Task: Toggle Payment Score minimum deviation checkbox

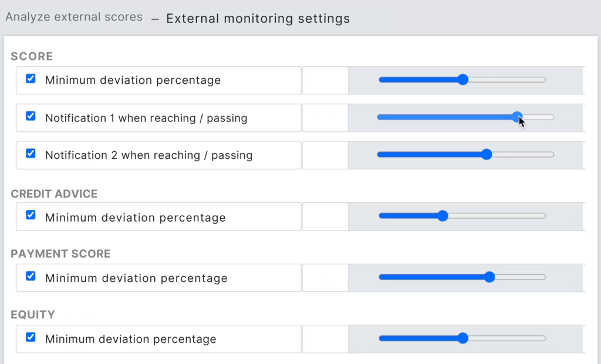Action: coord(31,277)
